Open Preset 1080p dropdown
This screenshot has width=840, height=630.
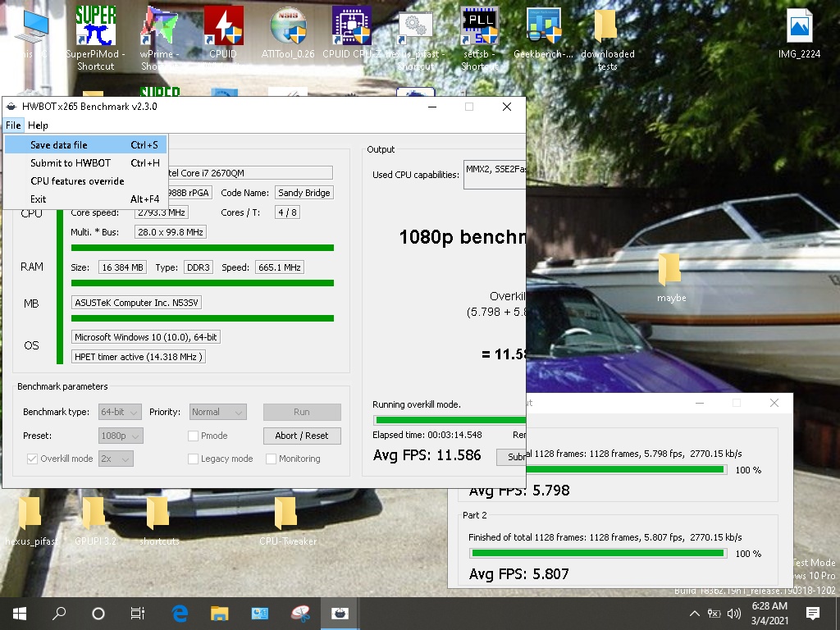(x=121, y=436)
